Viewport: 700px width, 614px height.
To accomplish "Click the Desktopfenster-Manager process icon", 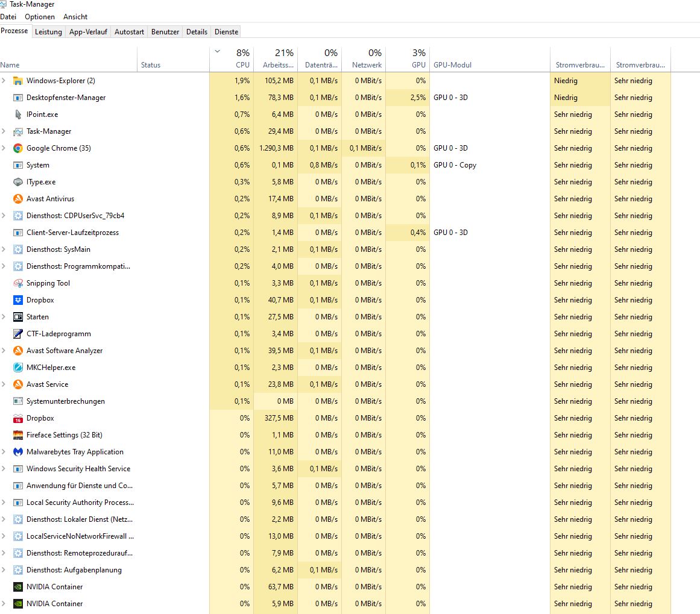I will [x=18, y=98].
